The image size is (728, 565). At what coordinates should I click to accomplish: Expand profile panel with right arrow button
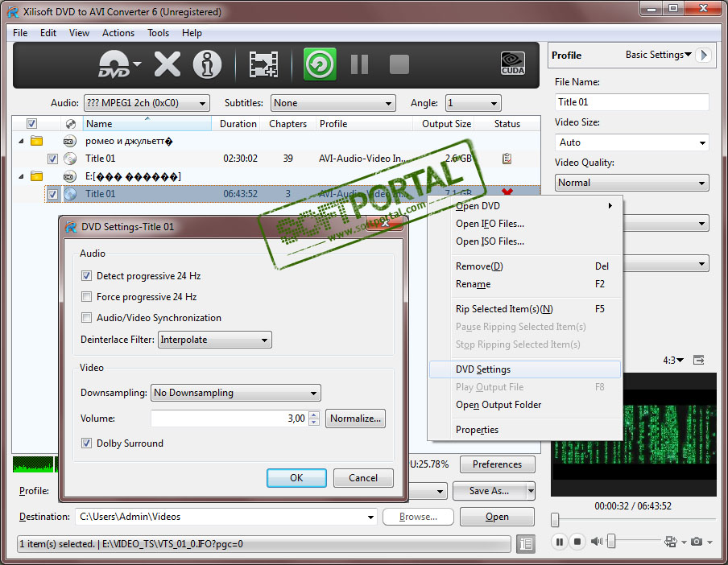coord(704,55)
